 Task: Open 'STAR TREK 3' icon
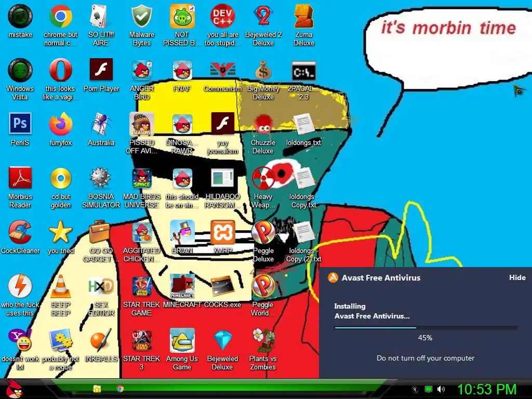click(141, 340)
